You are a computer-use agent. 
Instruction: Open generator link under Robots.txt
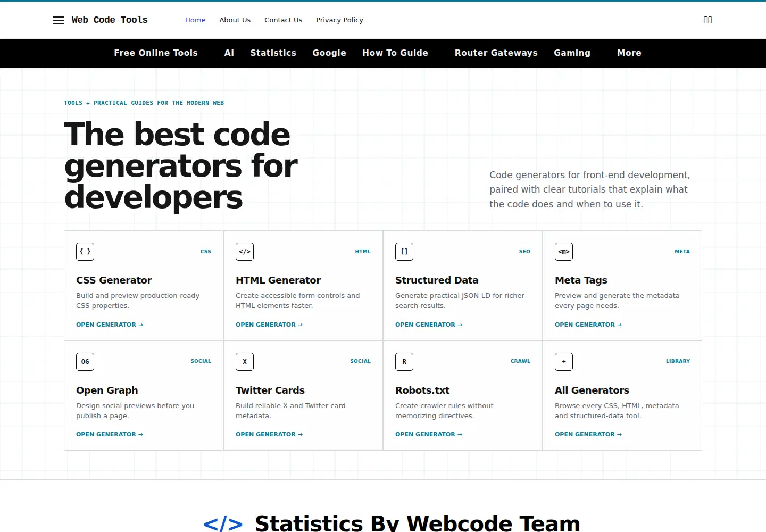[x=429, y=434]
